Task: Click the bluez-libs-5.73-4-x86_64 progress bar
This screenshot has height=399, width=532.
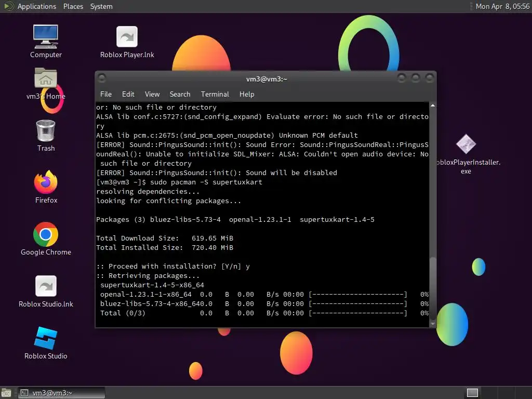Action: pyautogui.click(x=357, y=303)
